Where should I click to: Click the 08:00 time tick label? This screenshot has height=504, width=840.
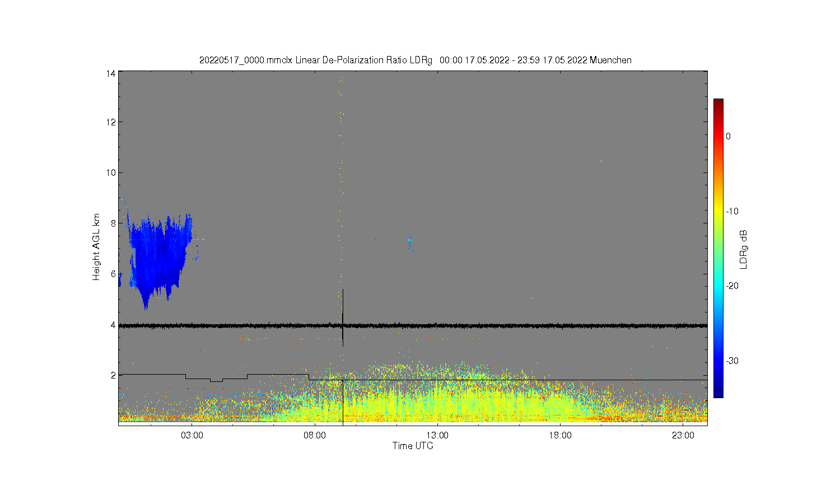pyautogui.click(x=315, y=436)
